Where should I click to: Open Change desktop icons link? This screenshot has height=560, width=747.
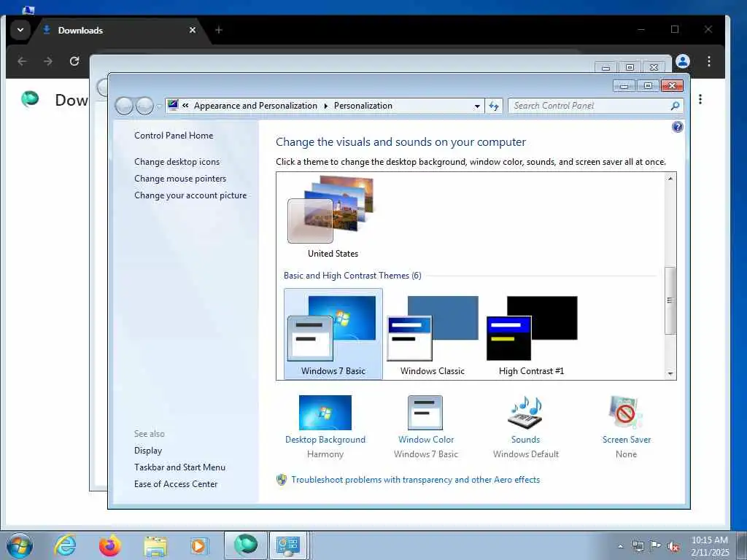pyautogui.click(x=177, y=161)
